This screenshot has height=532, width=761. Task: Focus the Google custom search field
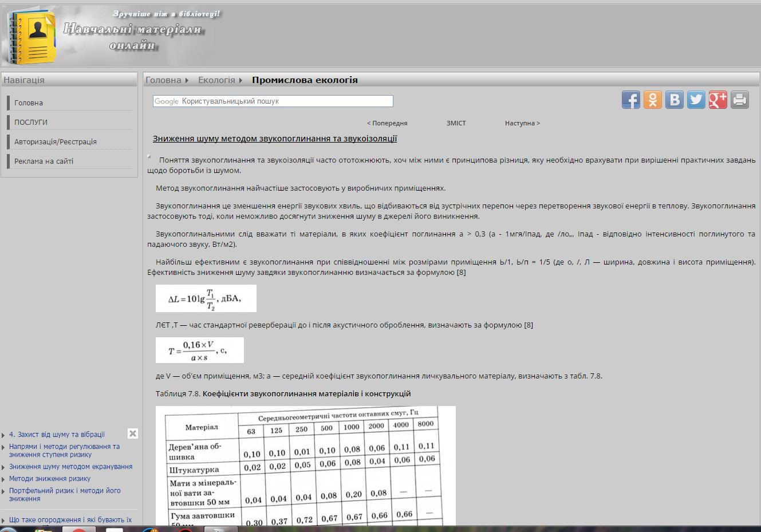273,101
